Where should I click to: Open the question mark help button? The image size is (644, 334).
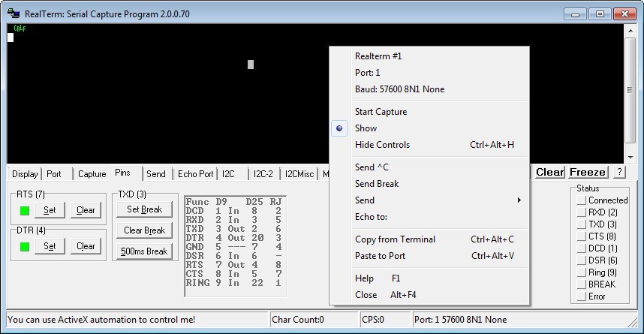(x=619, y=172)
